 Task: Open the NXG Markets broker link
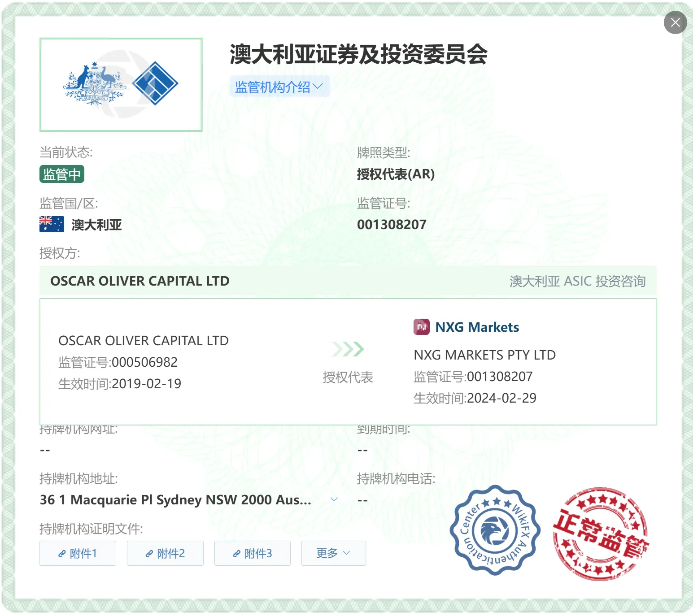(x=477, y=327)
